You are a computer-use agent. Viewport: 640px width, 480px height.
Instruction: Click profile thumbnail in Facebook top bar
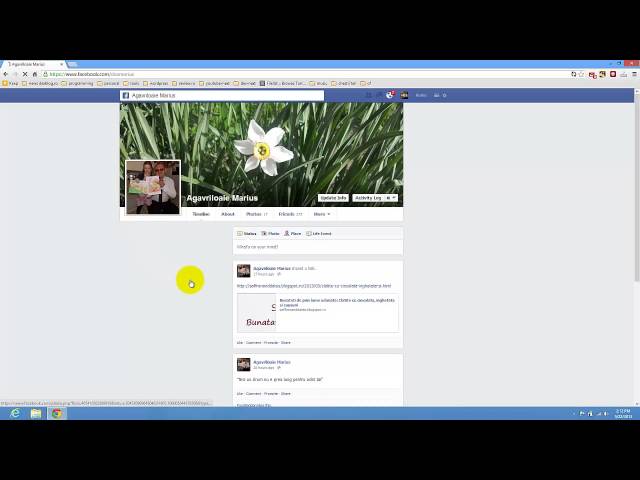click(x=404, y=95)
